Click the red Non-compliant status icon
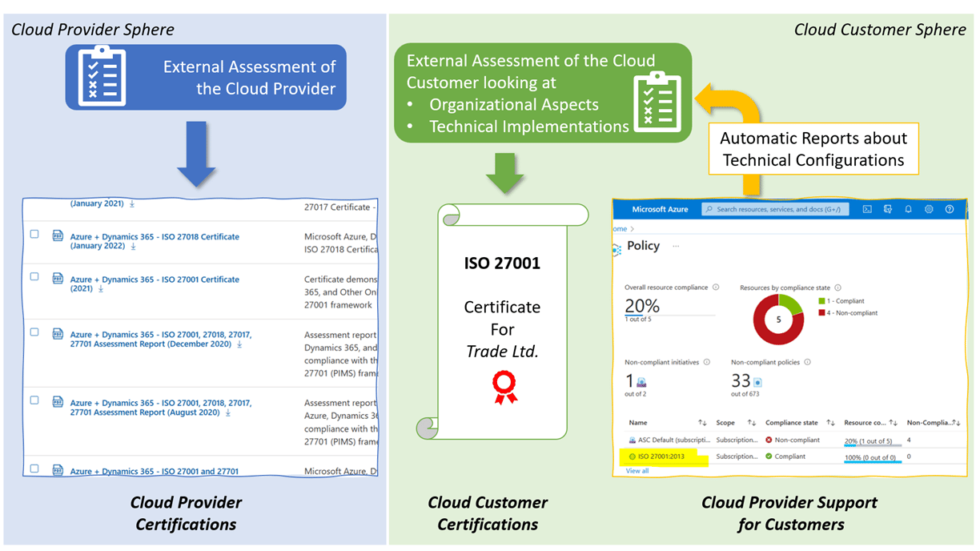The width and height of the screenshot is (980, 551). [x=769, y=440]
